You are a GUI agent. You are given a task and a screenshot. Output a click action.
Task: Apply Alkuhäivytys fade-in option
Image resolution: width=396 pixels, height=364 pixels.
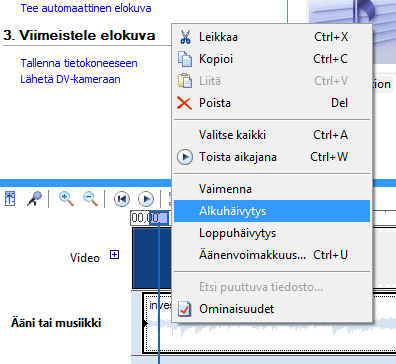pos(272,211)
